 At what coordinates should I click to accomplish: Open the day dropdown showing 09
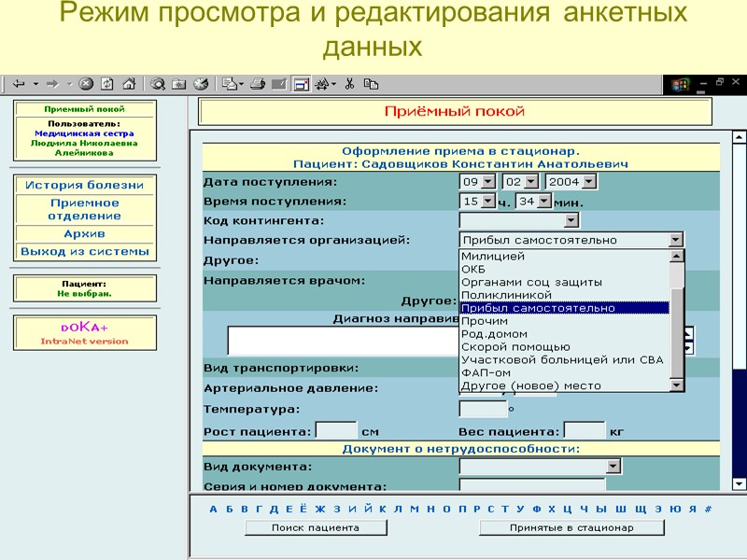[x=489, y=183]
